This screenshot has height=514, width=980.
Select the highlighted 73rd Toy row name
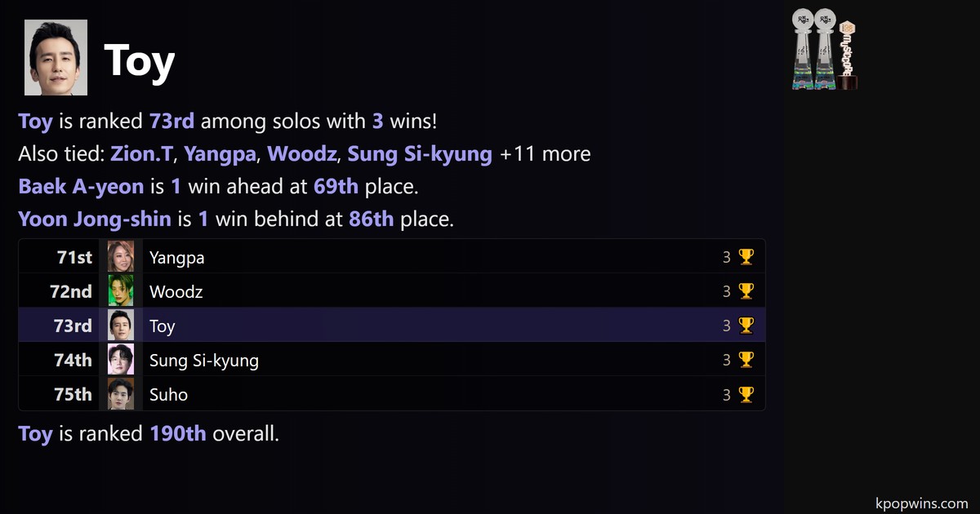click(162, 326)
